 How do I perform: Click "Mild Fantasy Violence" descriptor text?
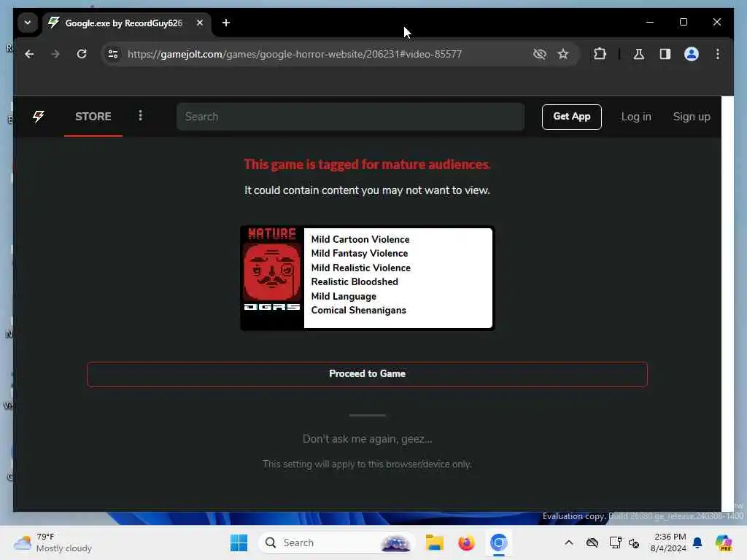point(359,253)
